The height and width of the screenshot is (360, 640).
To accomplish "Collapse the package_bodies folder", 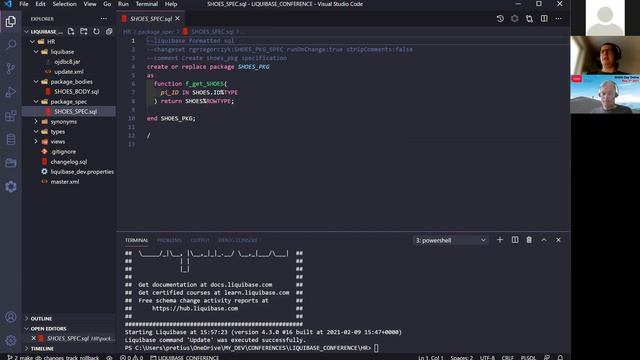I will (36, 82).
